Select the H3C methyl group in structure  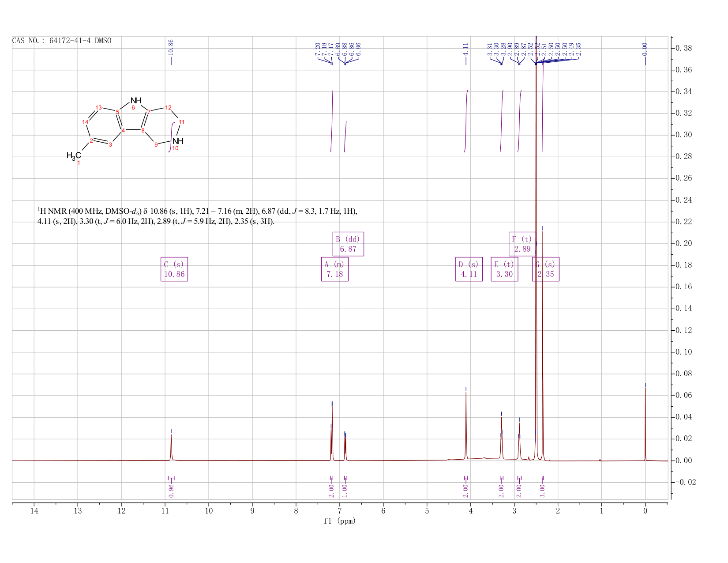point(74,155)
